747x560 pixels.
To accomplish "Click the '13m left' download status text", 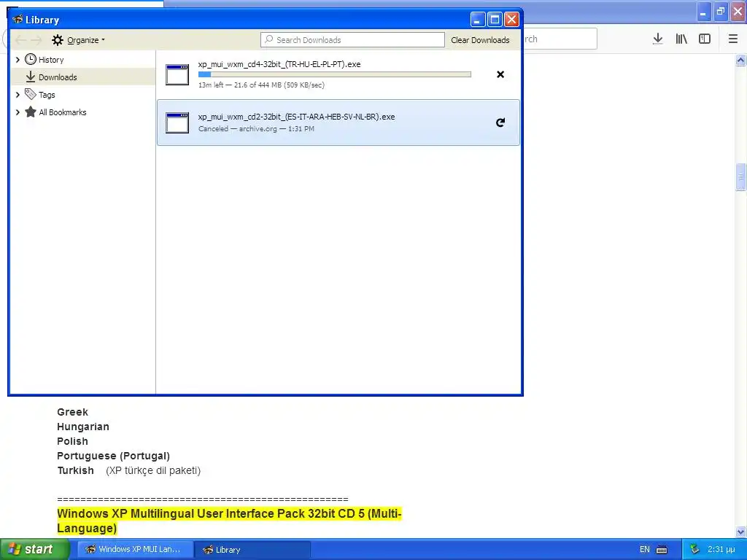I will click(261, 85).
